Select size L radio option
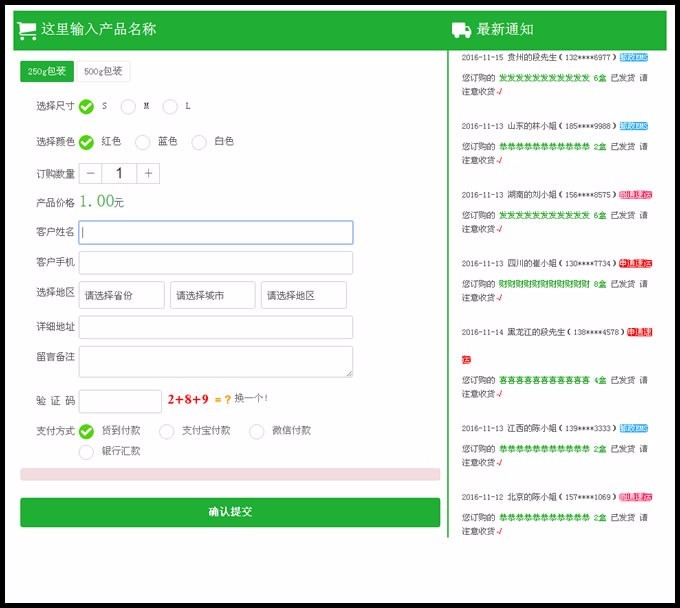Image resolution: width=680 pixels, height=608 pixels. pyautogui.click(x=170, y=106)
